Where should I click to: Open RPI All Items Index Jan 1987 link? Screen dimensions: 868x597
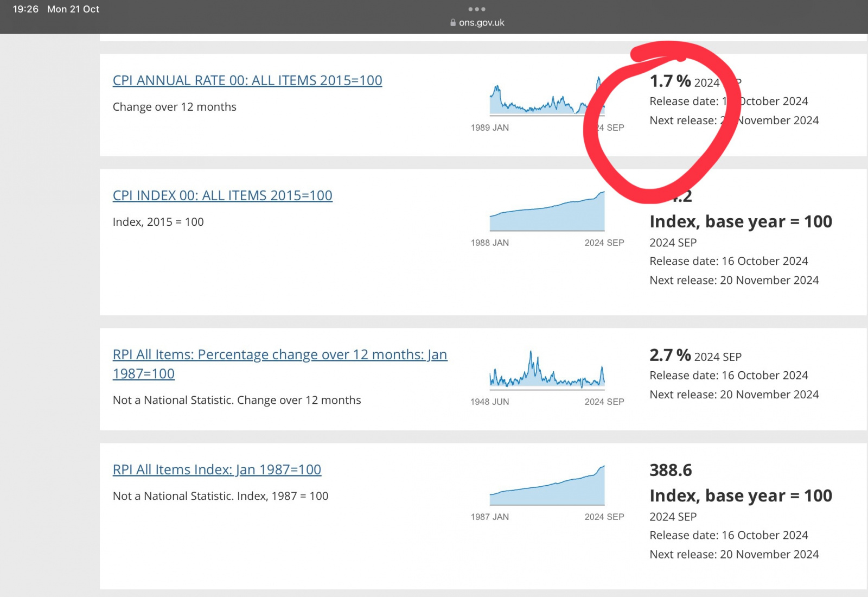(216, 469)
